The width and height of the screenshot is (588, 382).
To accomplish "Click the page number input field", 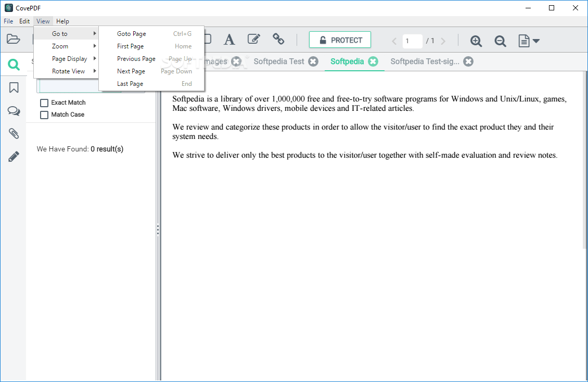I will pos(412,41).
